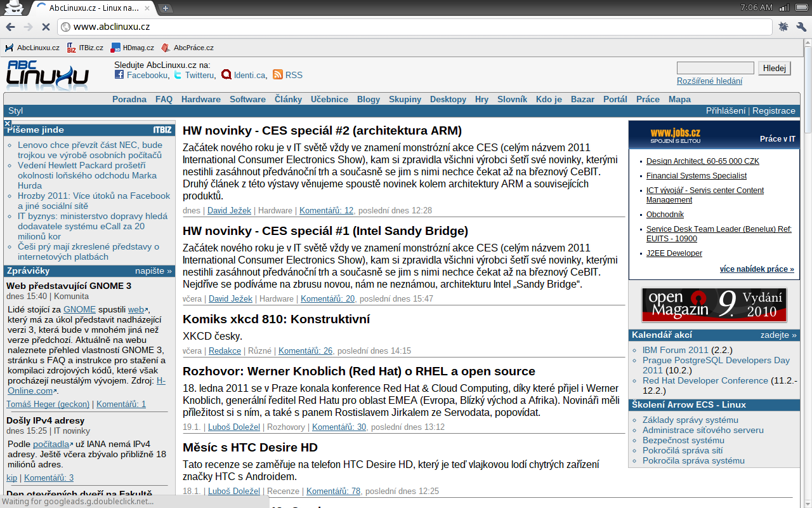Open the Werner Knoblich Rozhovor article

coord(359,371)
